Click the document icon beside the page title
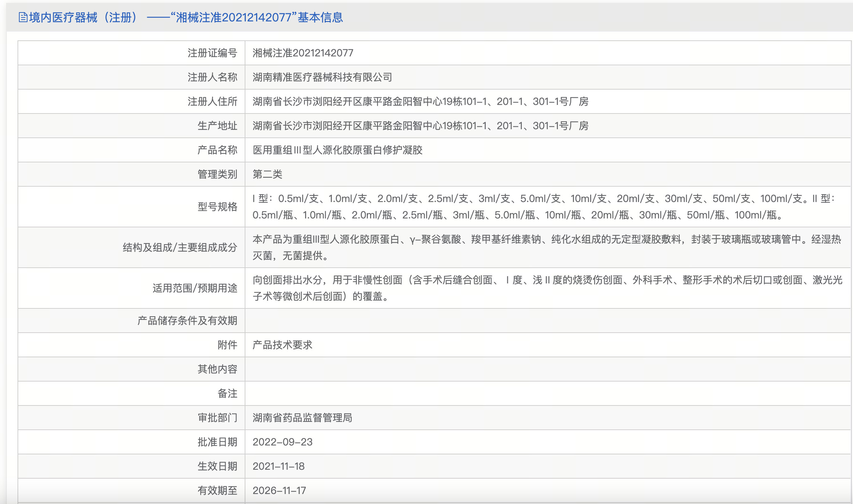853x504 pixels. (23, 17)
